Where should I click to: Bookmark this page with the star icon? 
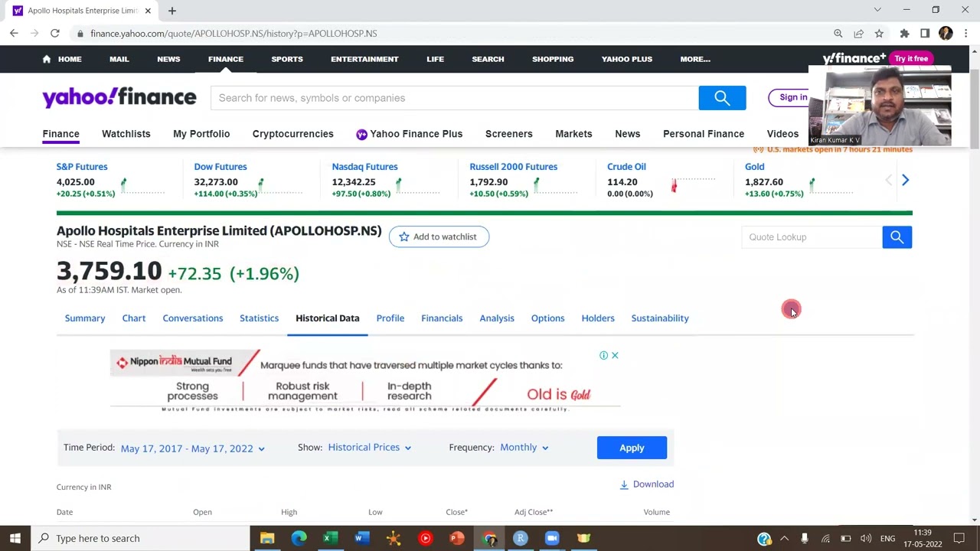tap(879, 34)
